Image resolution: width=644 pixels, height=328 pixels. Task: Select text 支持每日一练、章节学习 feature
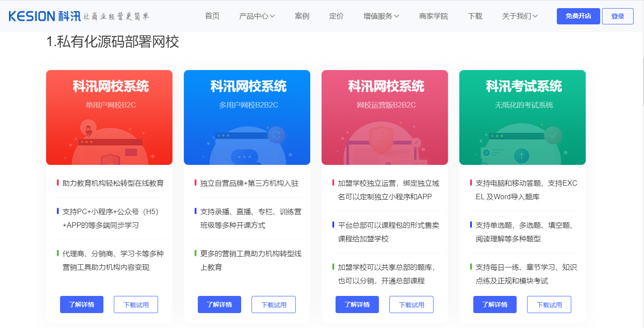(x=526, y=274)
